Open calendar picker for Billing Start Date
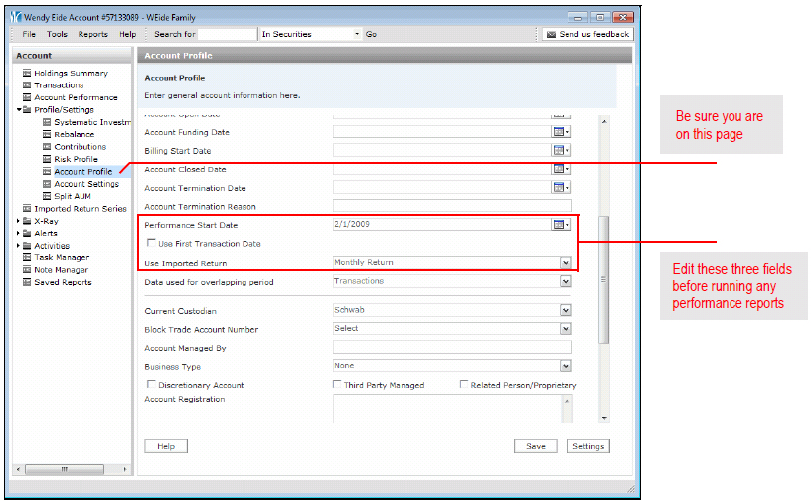 pyautogui.click(x=561, y=150)
